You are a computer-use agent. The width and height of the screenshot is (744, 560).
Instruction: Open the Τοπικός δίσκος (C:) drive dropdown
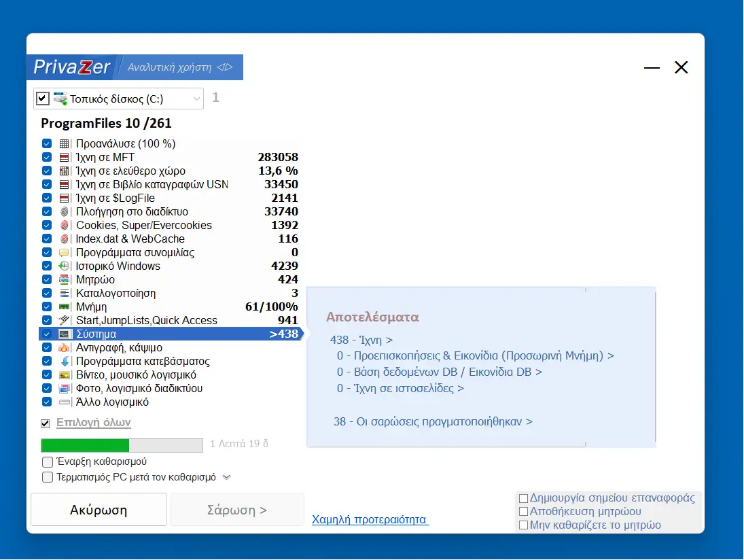point(196,99)
